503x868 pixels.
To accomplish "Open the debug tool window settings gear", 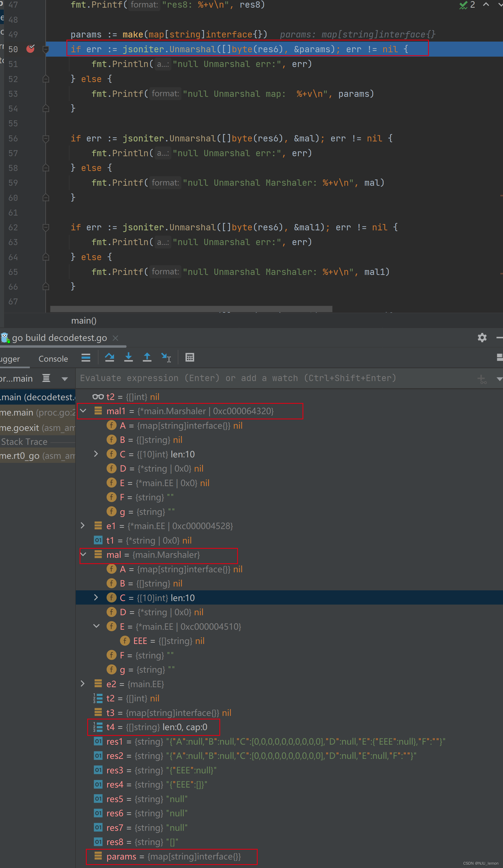I will pyautogui.click(x=482, y=338).
